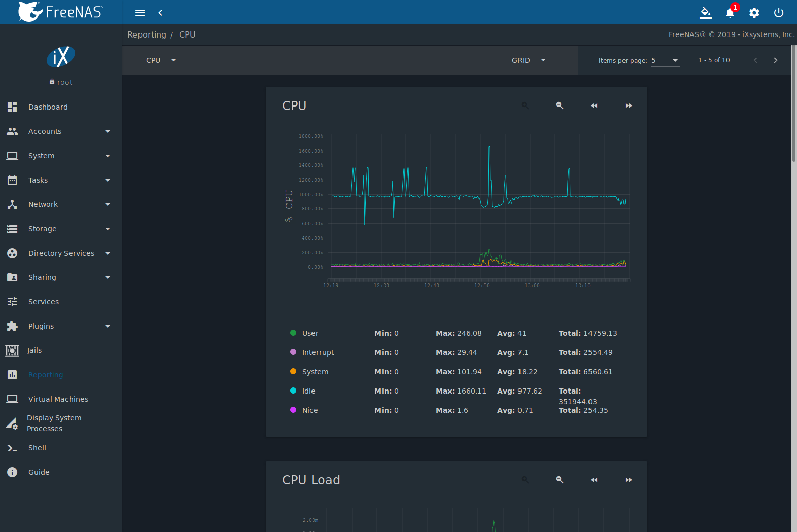Click the notifications bell icon
797x532 pixels.
pos(730,13)
